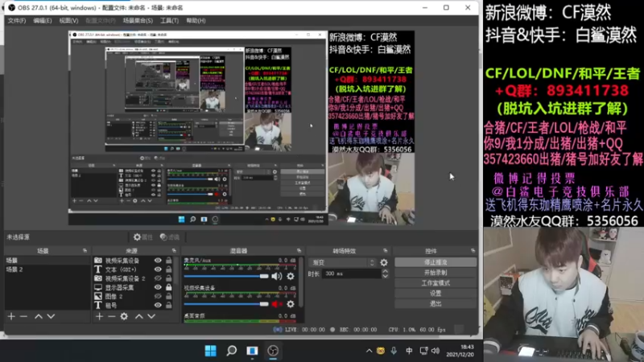Viewport: 644px width, 362px height.
Task: Move scene down in Scenes panel
Action: 51,316
